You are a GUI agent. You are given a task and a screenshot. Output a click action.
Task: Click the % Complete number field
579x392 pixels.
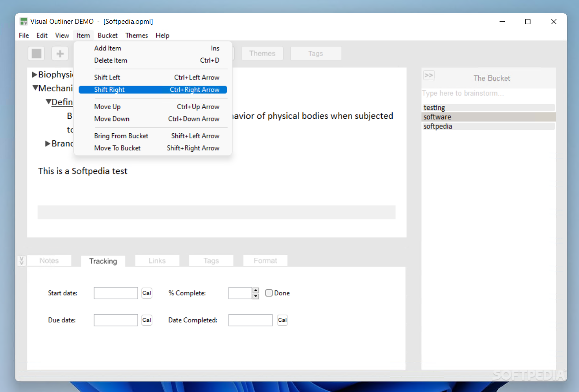(x=240, y=293)
